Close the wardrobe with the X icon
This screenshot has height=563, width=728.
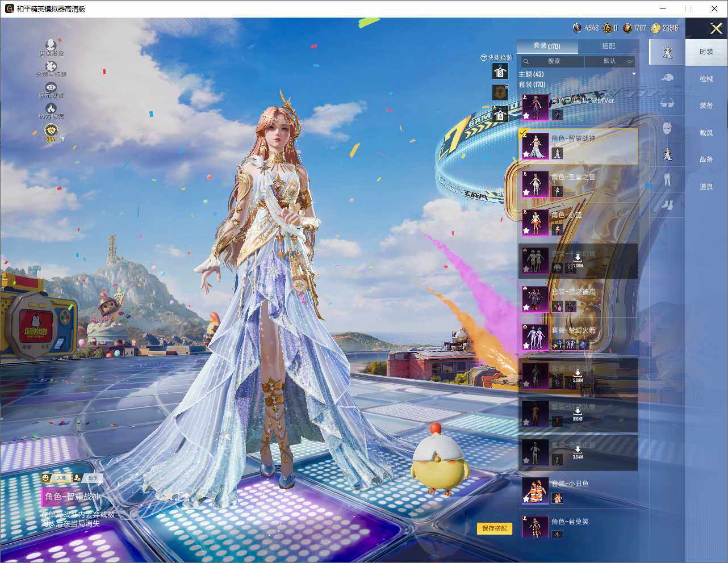point(716,28)
